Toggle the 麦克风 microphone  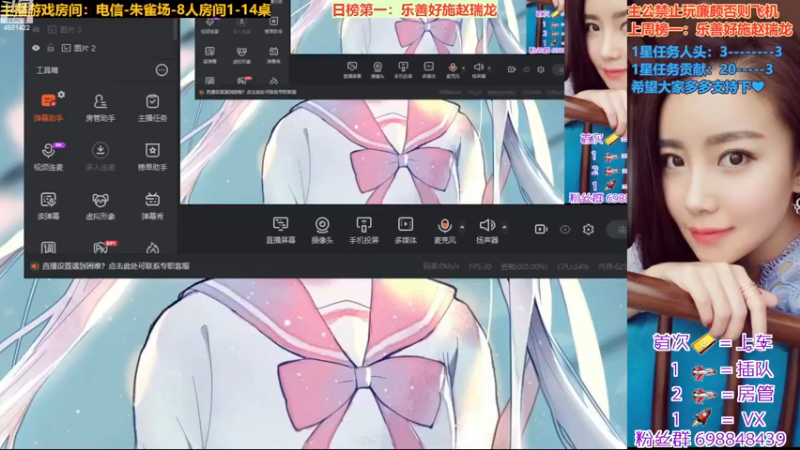[x=444, y=230]
